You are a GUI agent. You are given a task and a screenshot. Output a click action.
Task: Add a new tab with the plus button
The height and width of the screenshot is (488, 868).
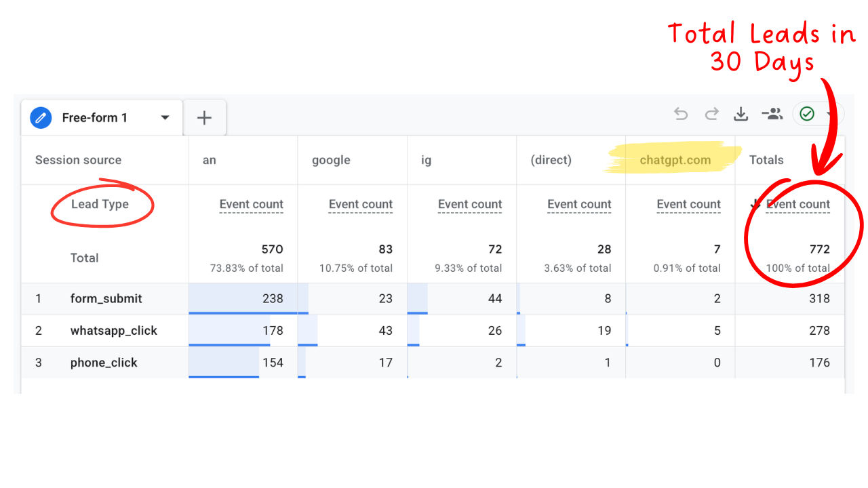click(204, 118)
